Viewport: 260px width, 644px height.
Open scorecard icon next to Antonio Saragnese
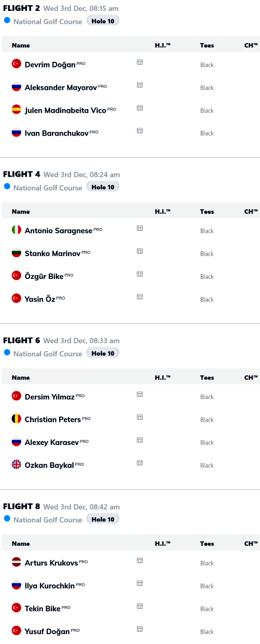[140, 228]
